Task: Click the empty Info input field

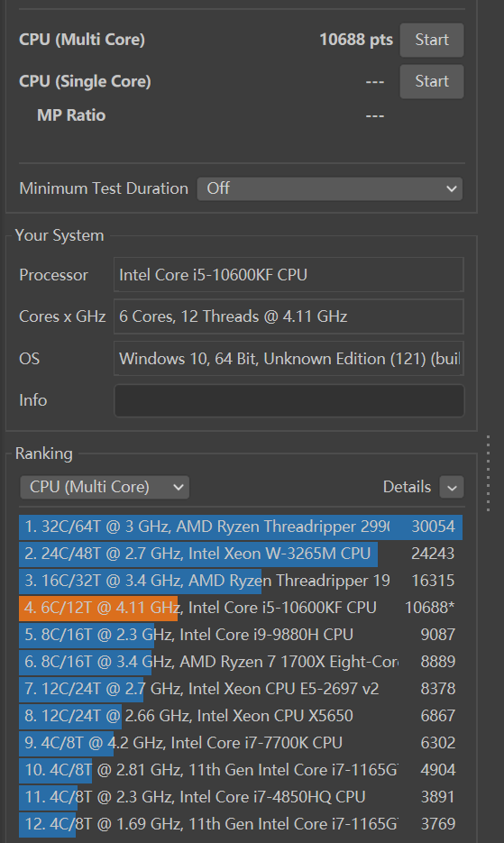Action: point(289,400)
